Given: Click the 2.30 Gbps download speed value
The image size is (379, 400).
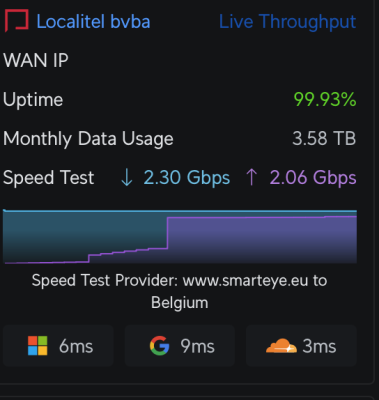Looking at the screenshot, I should [x=187, y=178].
